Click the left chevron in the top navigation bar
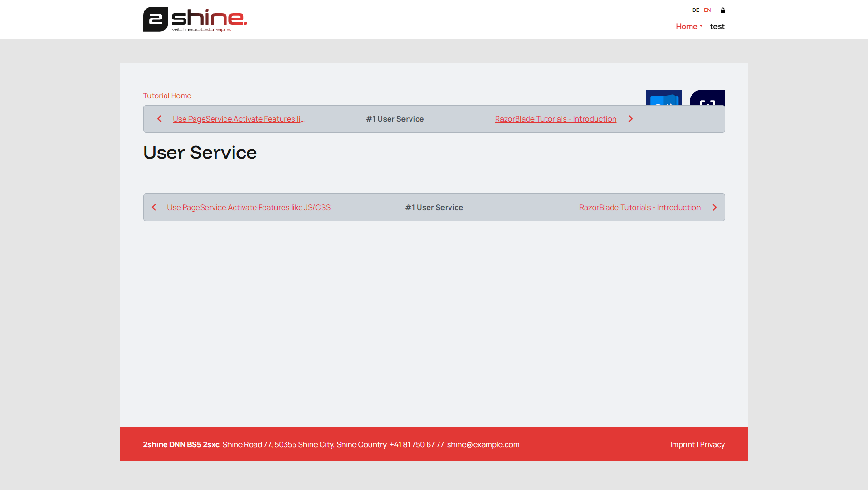 pos(159,119)
